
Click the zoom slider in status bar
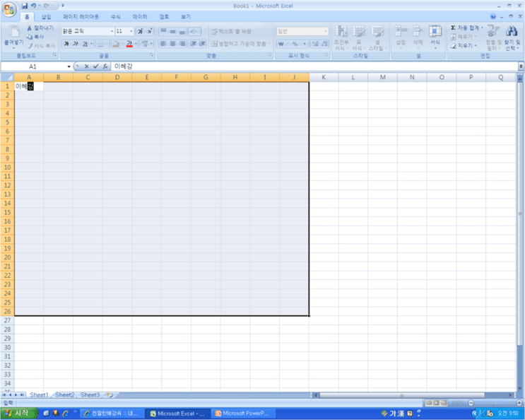pos(495,403)
